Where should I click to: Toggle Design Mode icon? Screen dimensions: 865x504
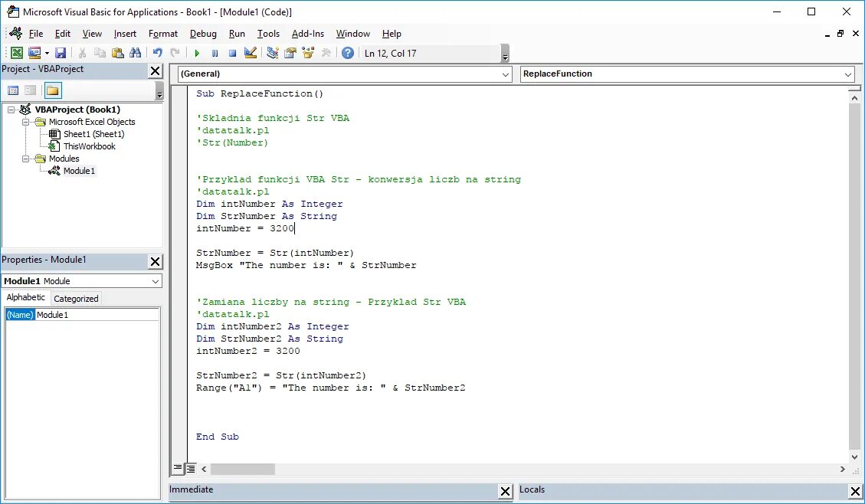click(x=251, y=53)
